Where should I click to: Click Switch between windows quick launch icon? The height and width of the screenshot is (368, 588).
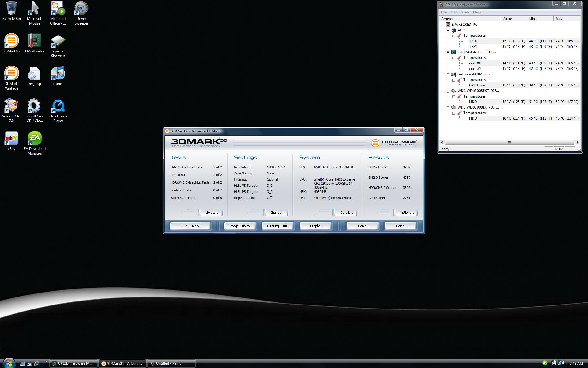point(29,363)
